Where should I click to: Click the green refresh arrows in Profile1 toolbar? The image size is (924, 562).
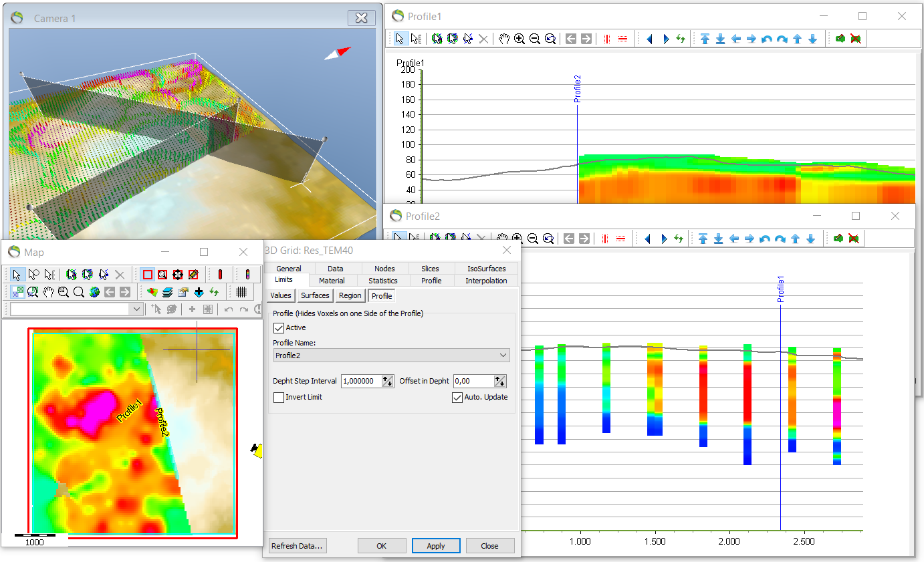pos(680,38)
